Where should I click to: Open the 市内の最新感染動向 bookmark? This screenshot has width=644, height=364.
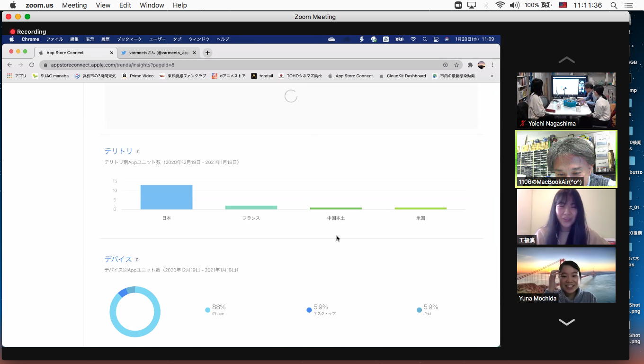pyautogui.click(x=453, y=76)
